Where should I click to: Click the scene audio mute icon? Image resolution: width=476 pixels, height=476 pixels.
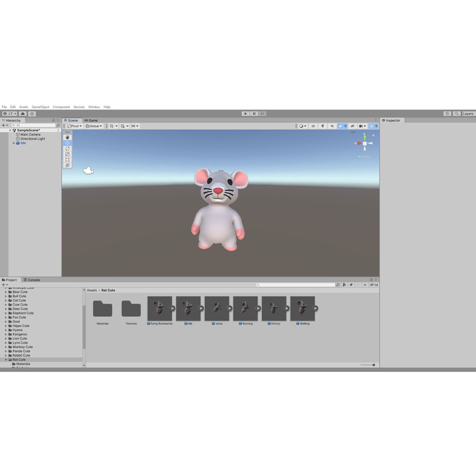tap(332, 126)
